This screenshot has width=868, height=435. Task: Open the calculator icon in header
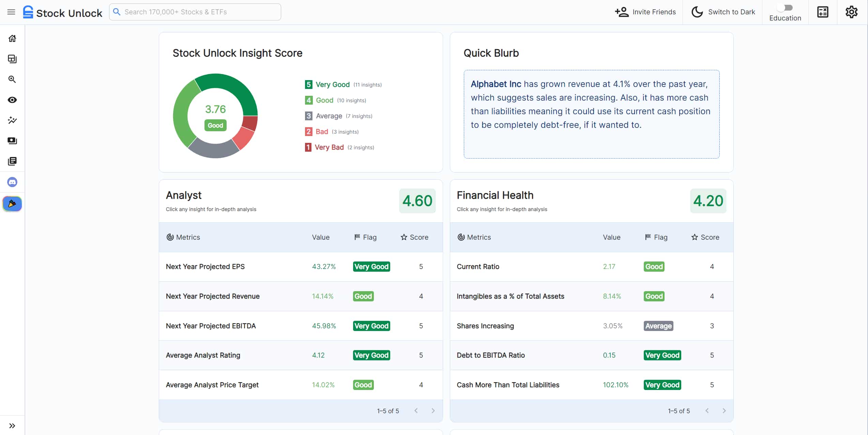pos(823,12)
